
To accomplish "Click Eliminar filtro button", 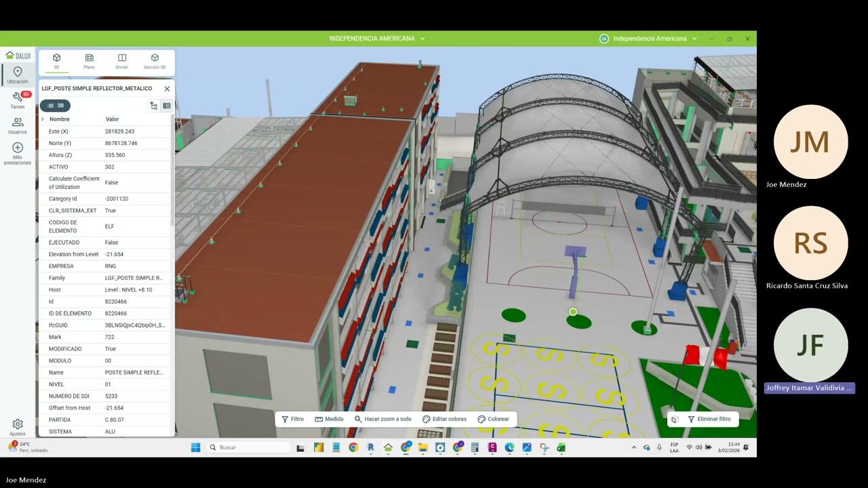I will [709, 419].
